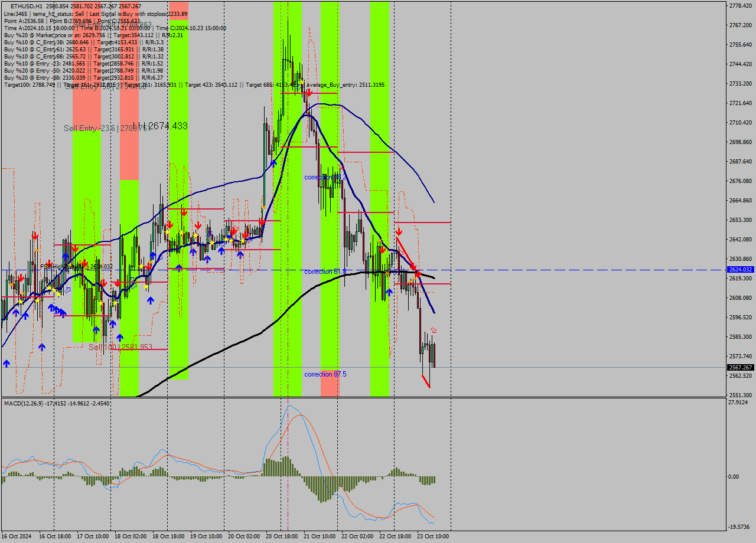
Task: Click the 2710.420 value on the price axis
Action: tap(741, 122)
